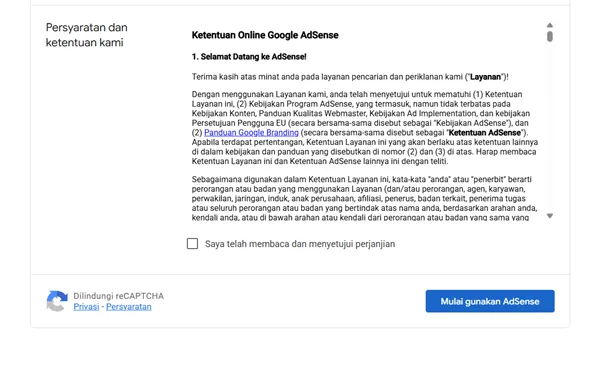Click the text '1. Selamat Datang ke AdSense!'

pos(249,57)
